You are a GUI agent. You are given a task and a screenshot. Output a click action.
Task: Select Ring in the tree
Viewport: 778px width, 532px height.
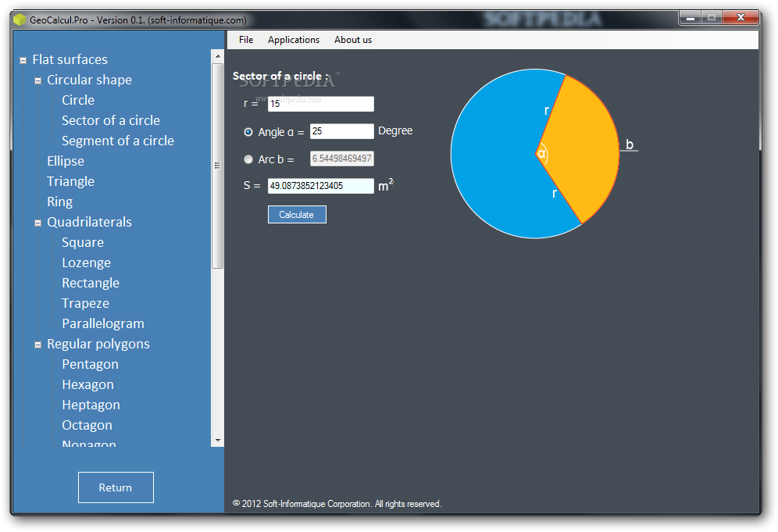point(59,202)
